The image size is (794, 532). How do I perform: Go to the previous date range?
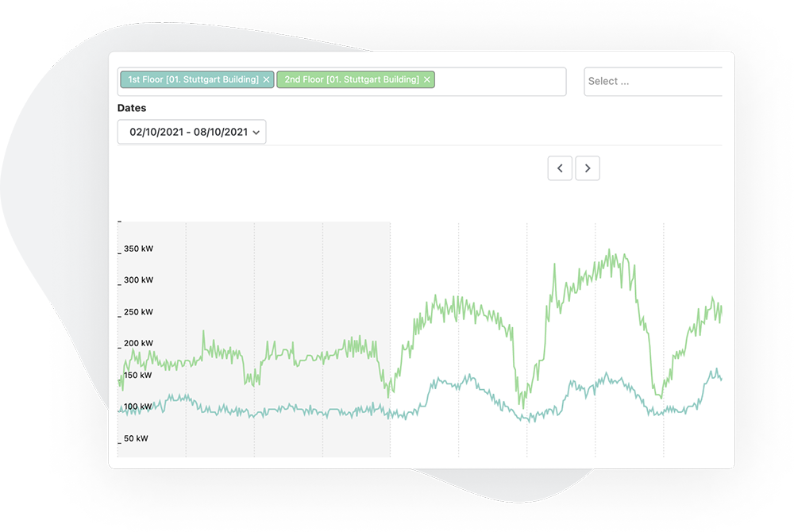(x=560, y=168)
